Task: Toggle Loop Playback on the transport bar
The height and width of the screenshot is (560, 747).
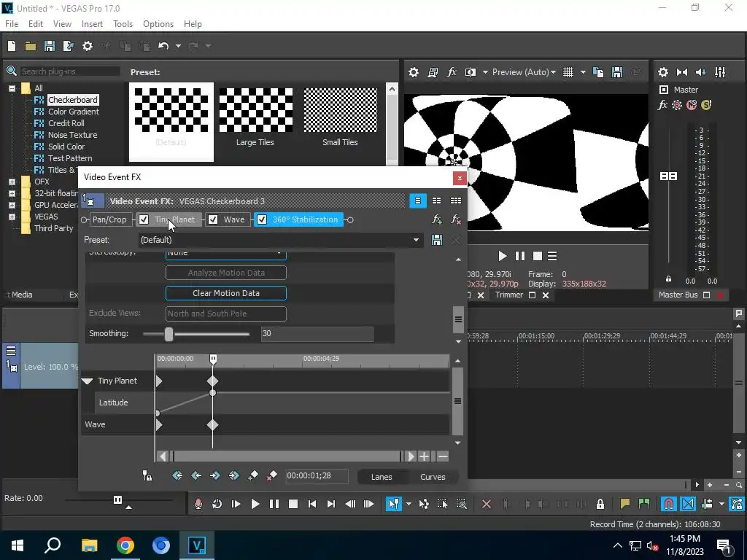Action: (217, 504)
